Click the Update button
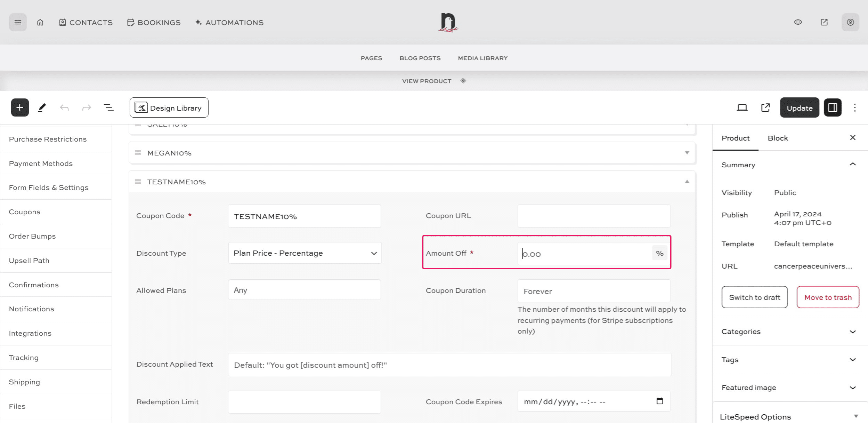The image size is (868, 423). (x=799, y=108)
